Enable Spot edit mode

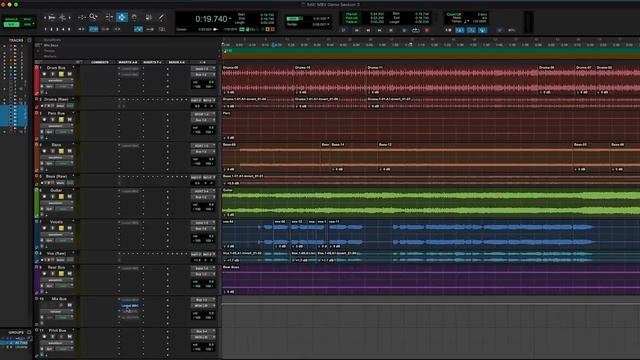coord(27,19)
